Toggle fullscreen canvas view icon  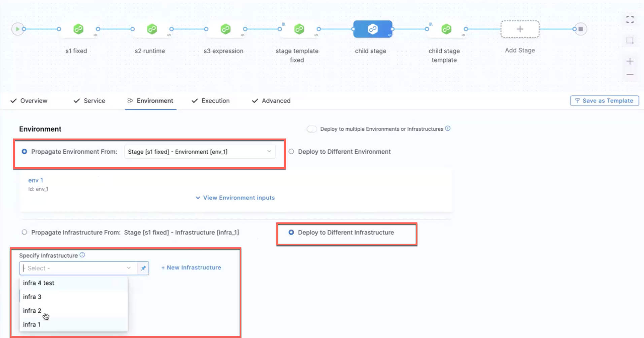coord(630,20)
